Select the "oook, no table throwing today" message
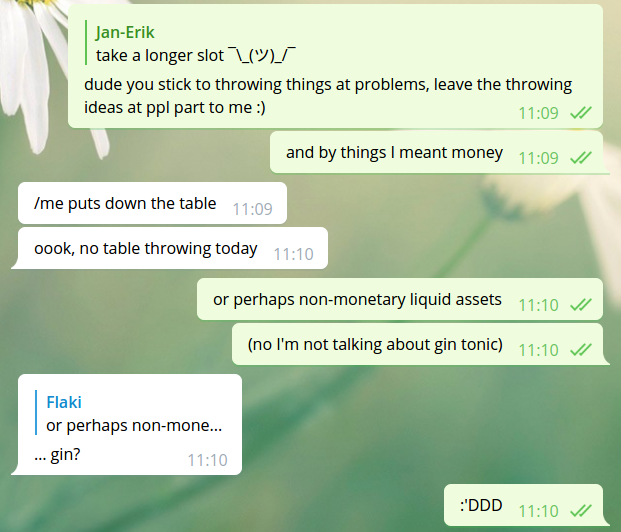 coord(146,249)
